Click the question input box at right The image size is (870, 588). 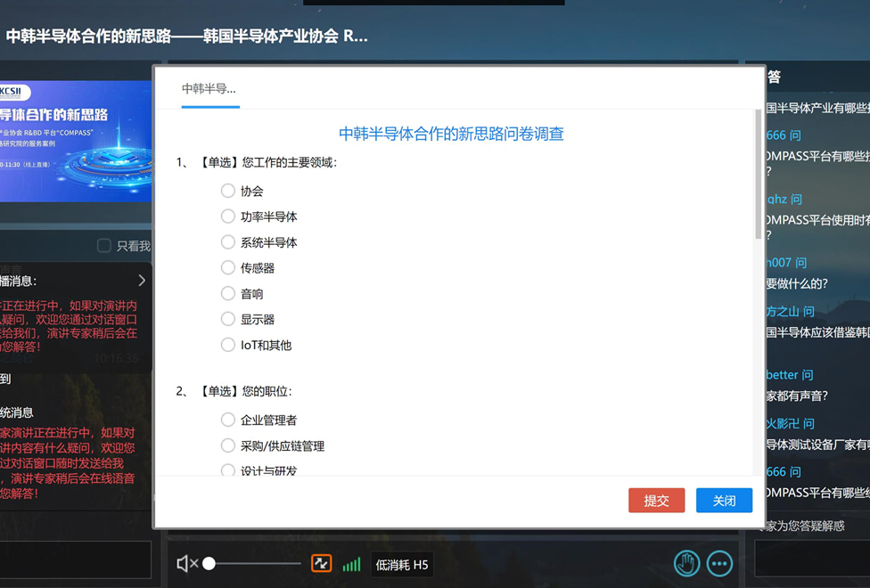[812, 559]
